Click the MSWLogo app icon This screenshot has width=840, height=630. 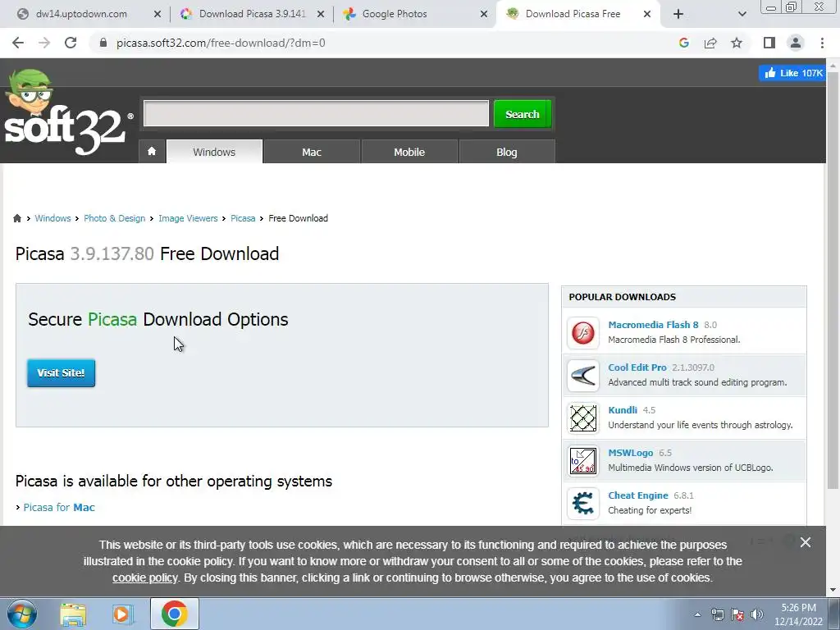(583, 461)
